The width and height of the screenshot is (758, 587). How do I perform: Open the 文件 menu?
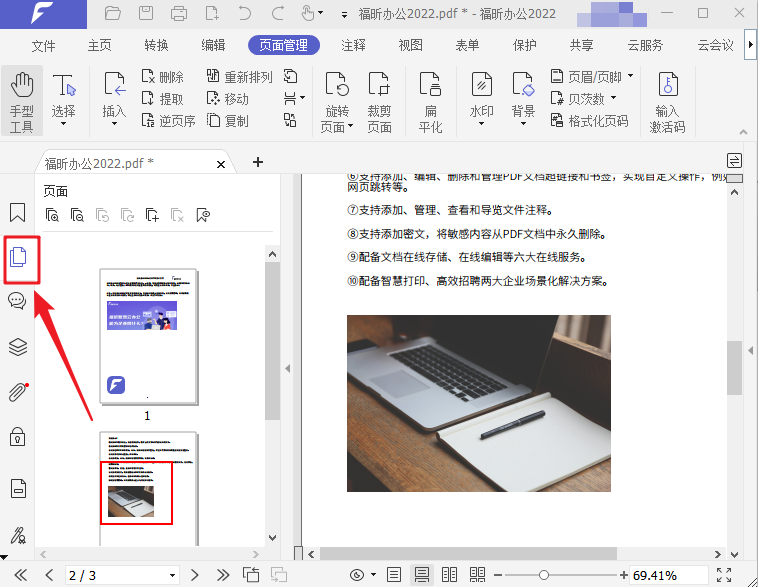pos(44,45)
